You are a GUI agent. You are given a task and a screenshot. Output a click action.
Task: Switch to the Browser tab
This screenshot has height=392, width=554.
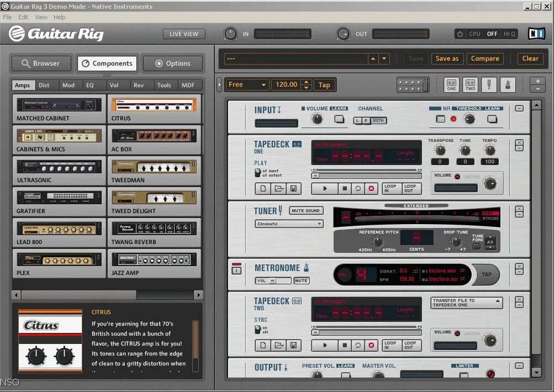41,63
